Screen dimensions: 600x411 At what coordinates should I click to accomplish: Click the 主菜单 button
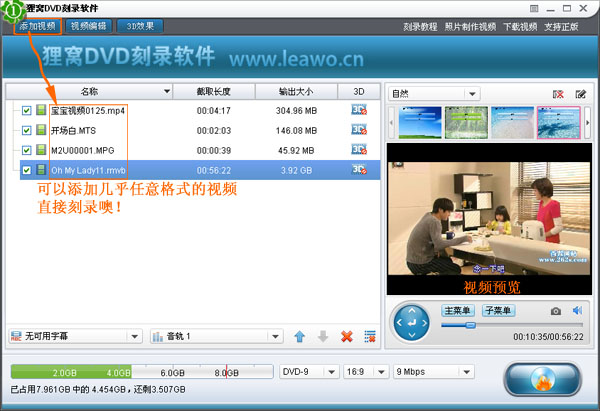[x=457, y=310]
